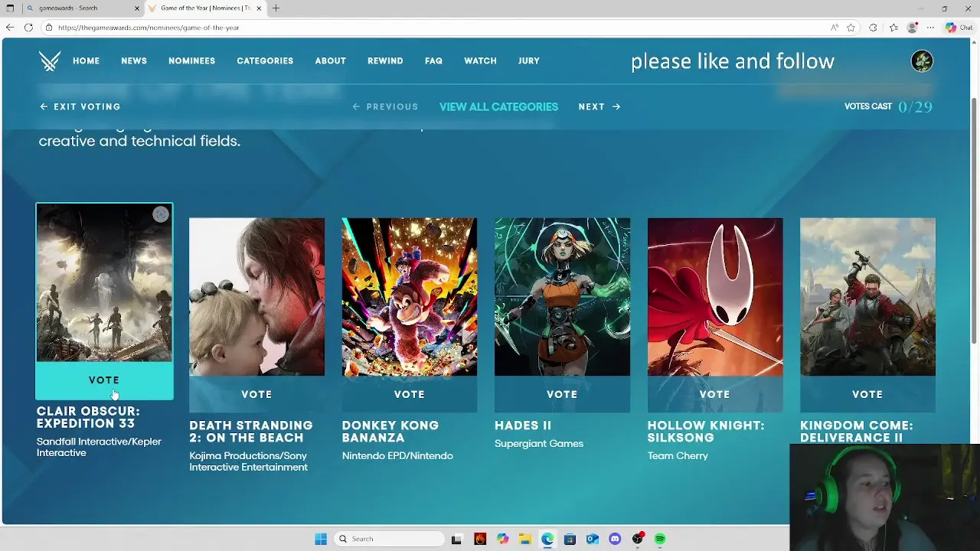The image size is (980, 551).
Task: Click the Task View taskbar icon
Action: tap(456, 539)
